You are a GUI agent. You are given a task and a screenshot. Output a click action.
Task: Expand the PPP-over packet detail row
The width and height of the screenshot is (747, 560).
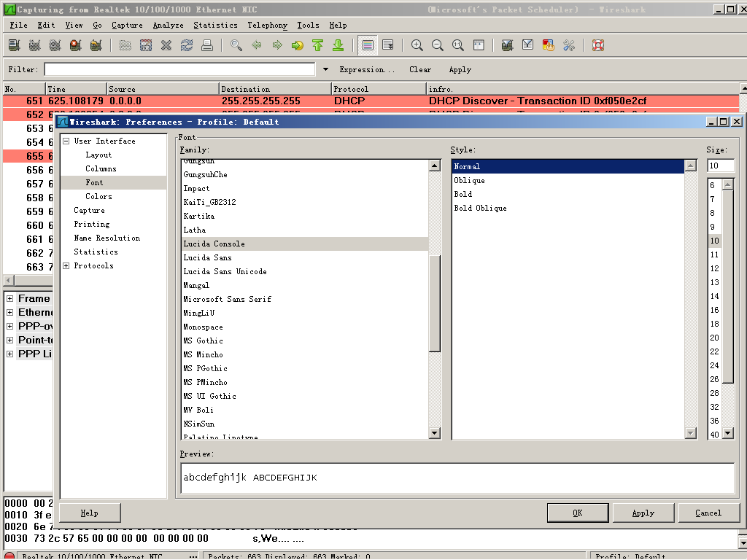pyautogui.click(x=9, y=326)
